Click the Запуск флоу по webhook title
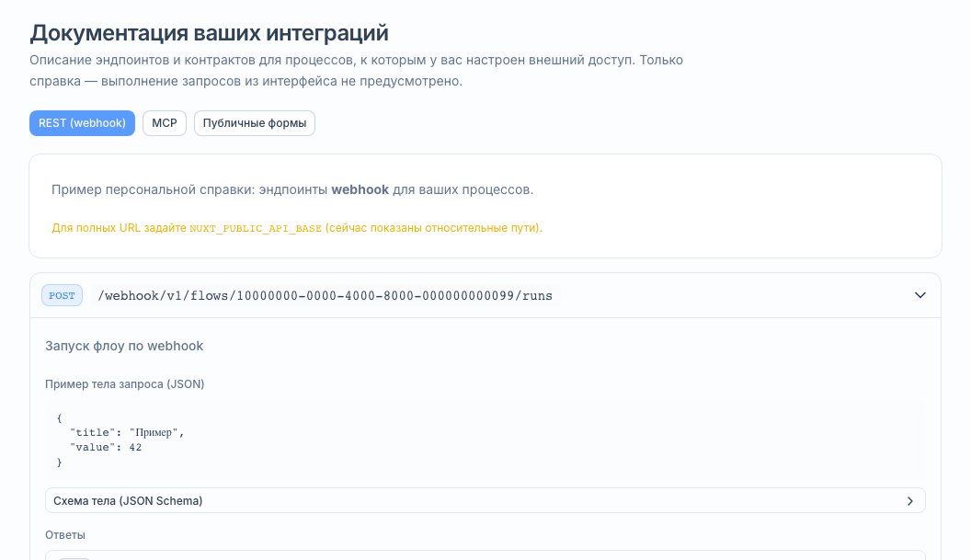This screenshot has width=971, height=560. pyautogui.click(x=124, y=346)
